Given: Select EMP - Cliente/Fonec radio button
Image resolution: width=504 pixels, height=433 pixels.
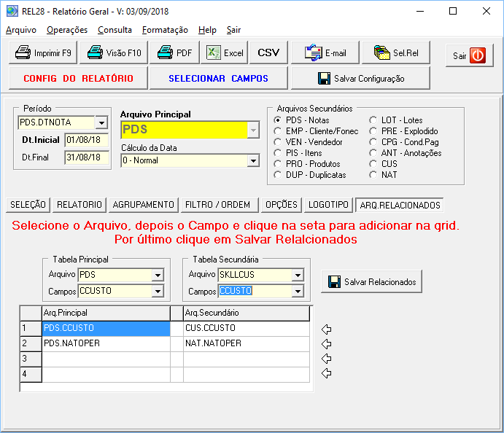Looking at the screenshot, I should [278, 131].
